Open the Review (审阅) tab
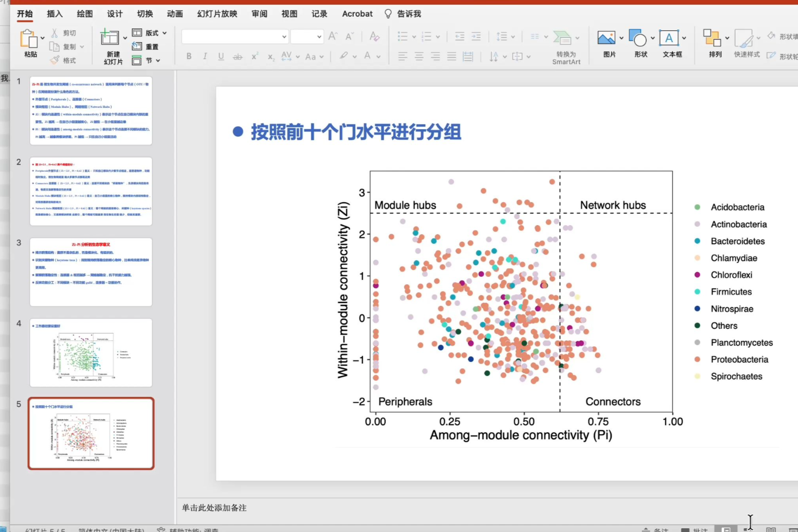Image resolution: width=798 pixels, height=532 pixels. pyautogui.click(x=259, y=14)
